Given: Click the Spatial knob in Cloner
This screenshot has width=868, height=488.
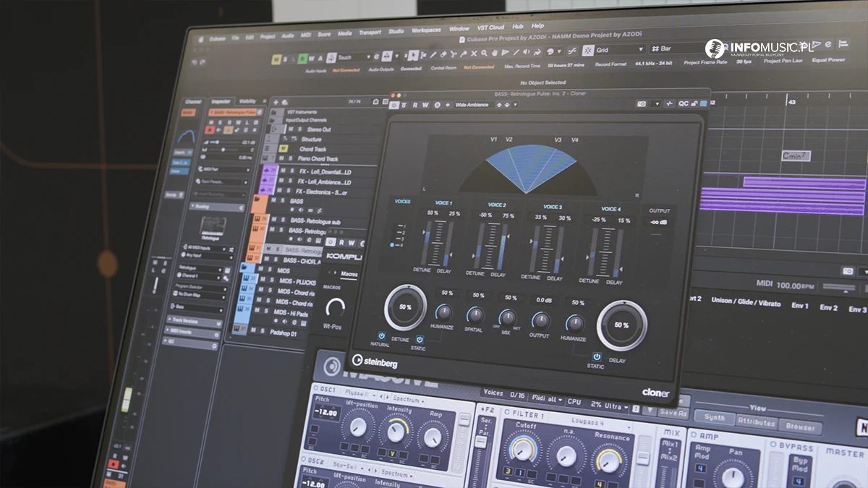Looking at the screenshot, I should click(x=475, y=315).
